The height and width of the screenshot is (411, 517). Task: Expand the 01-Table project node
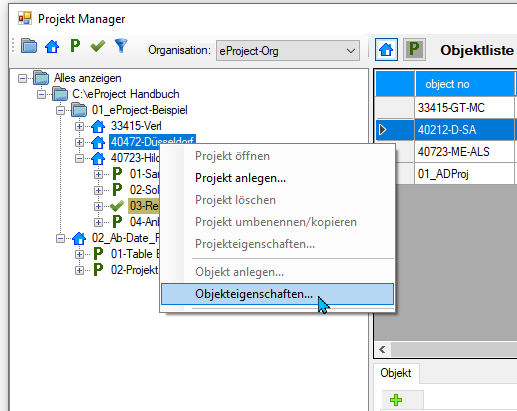coord(79,254)
